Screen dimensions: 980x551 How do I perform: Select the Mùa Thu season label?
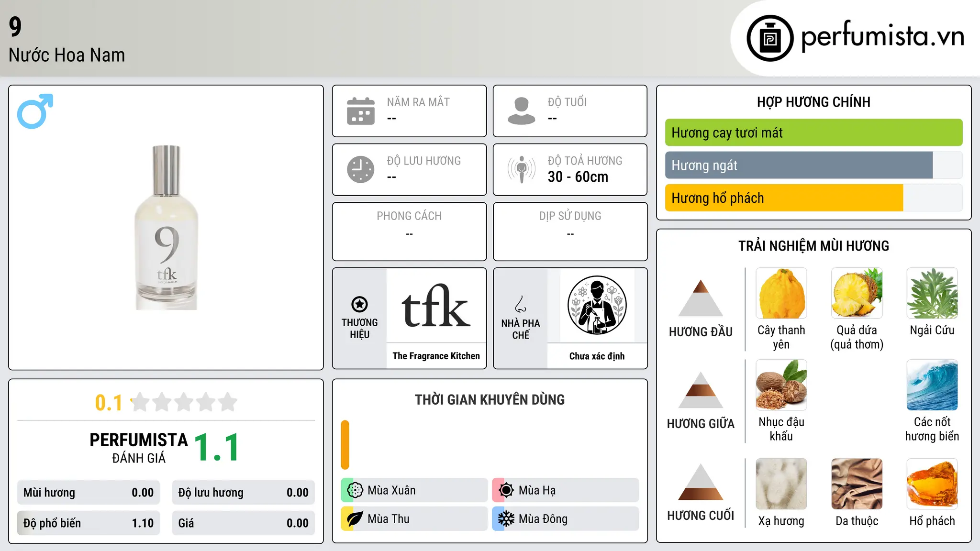click(x=389, y=519)
